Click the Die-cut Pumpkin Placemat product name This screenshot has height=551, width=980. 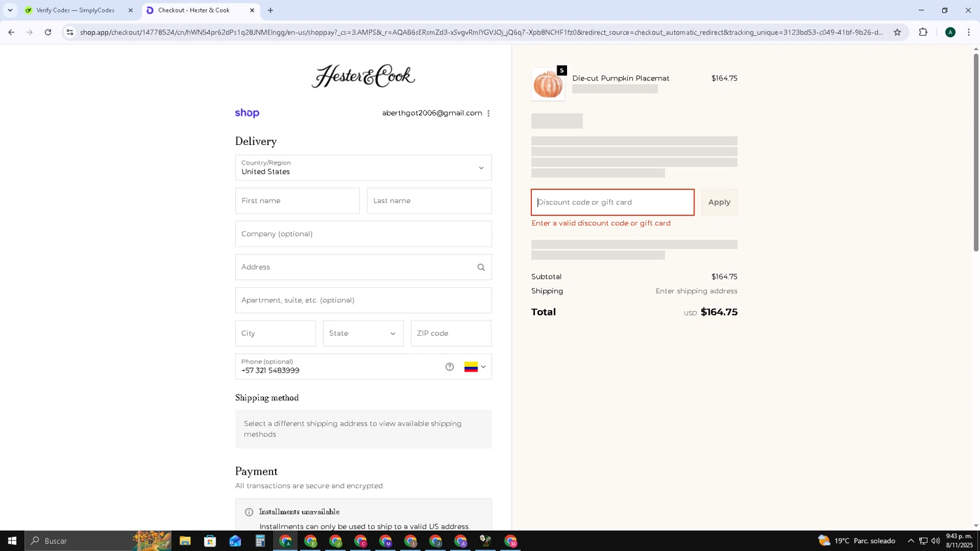click(x=621, y=78)
